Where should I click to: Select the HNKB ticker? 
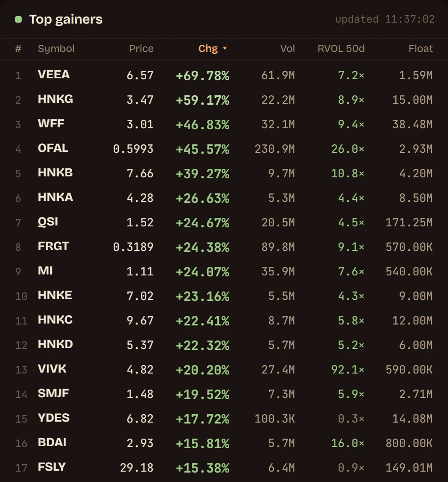pos(55,173)
